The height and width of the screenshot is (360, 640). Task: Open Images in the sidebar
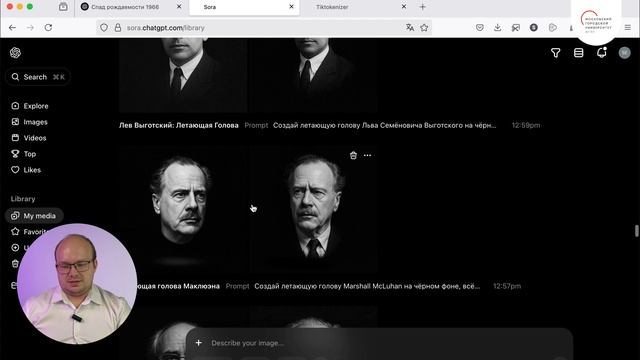29,122
